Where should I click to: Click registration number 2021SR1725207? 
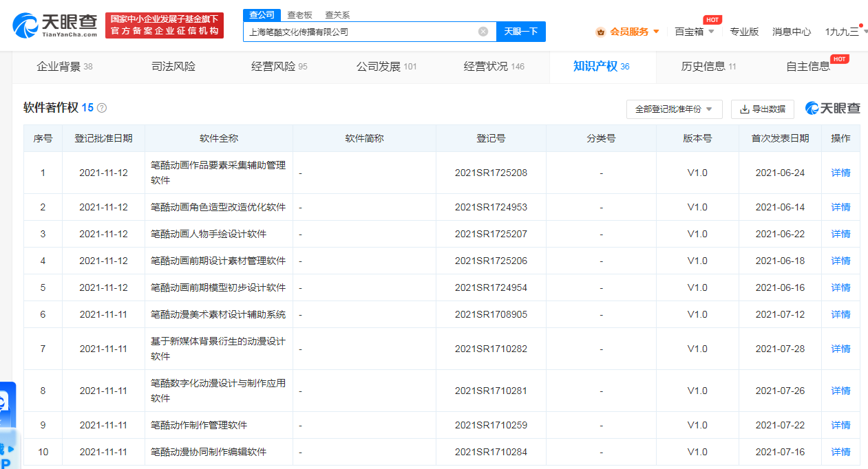tap(491, 234)
